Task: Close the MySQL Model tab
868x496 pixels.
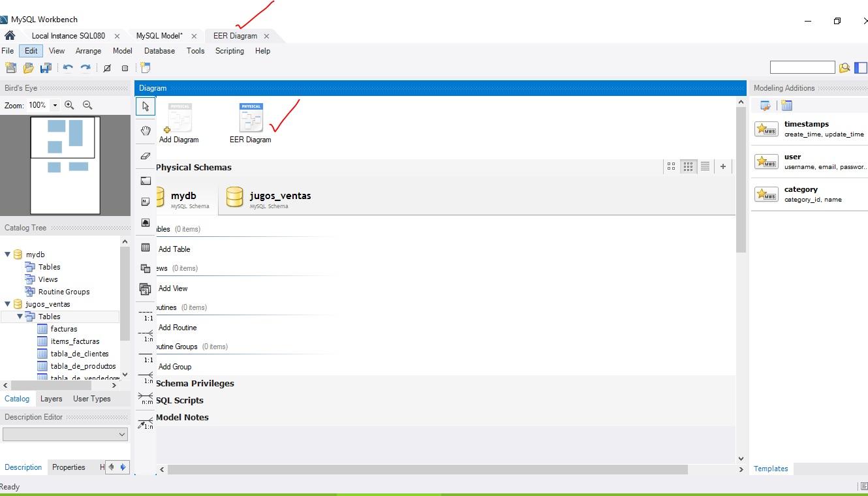Action: tap(194, 37)
